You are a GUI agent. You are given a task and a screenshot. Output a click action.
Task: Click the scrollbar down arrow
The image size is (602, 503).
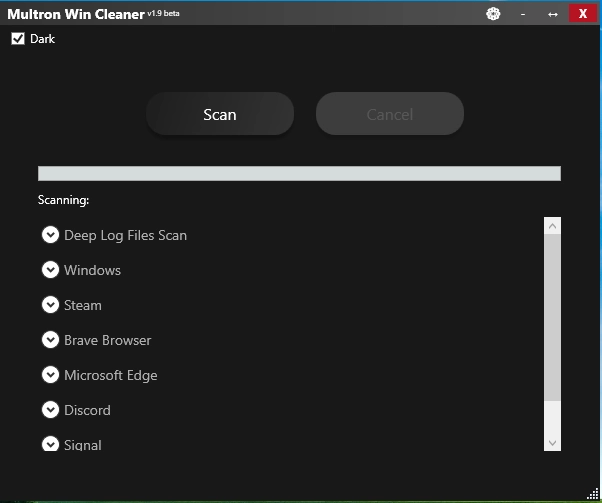click(x=552, y=443)
